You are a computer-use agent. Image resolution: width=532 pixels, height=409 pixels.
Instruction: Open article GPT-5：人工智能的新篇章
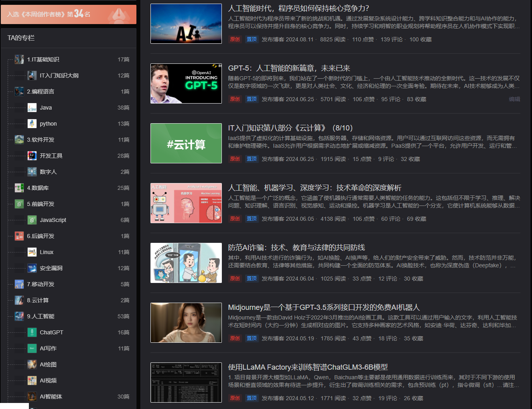point(289,68)
